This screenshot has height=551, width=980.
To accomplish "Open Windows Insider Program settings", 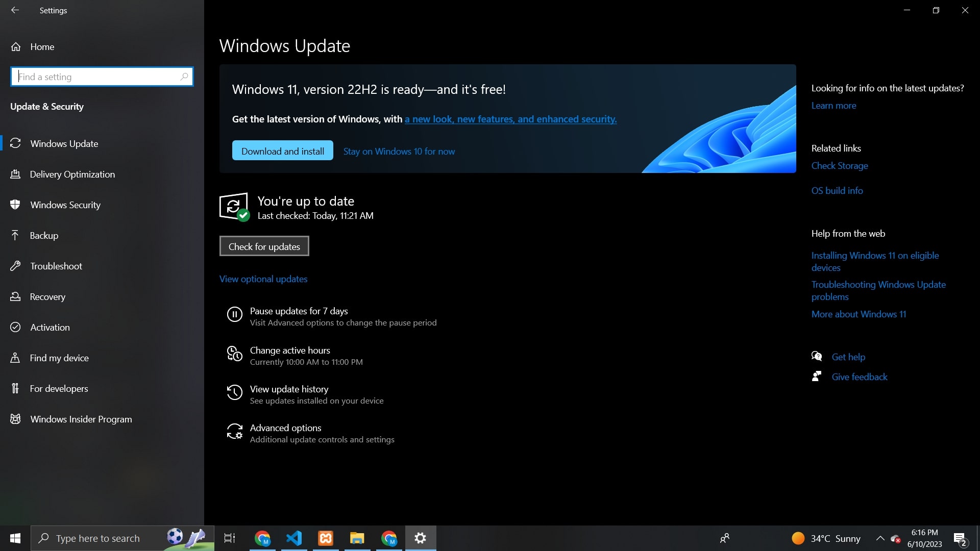I will pyautogui.click(x=102, y=419).
